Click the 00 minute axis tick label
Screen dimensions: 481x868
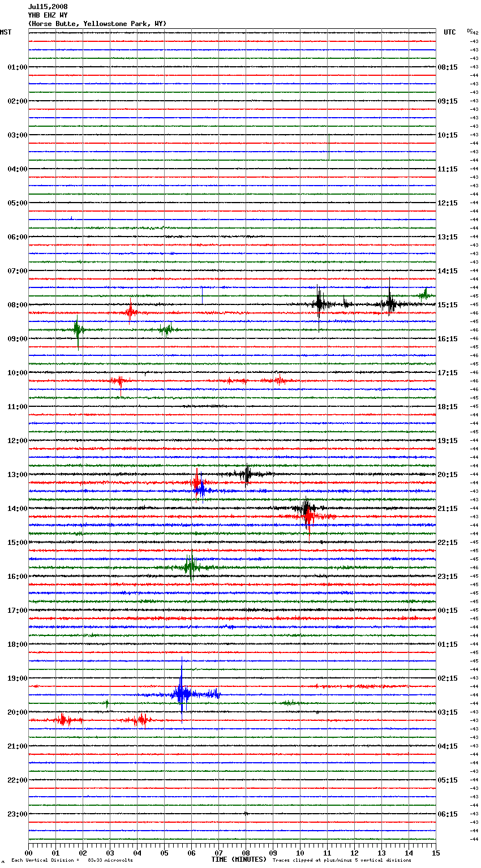[28, 853]
